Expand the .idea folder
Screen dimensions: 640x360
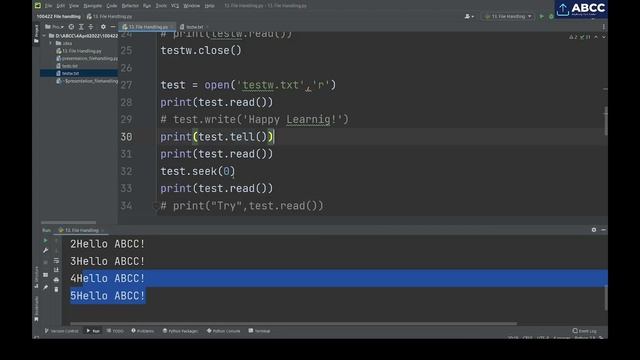coord(51,43)
